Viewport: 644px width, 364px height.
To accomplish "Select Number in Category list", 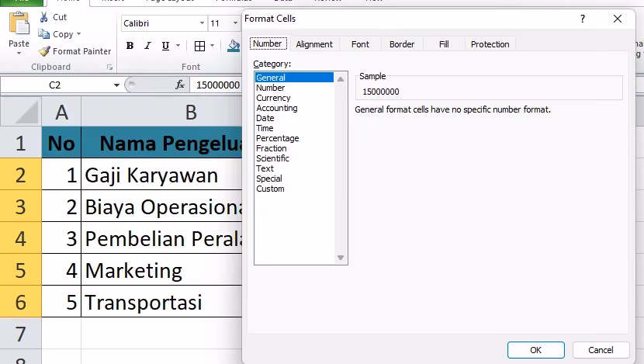I will click(294, 88).
